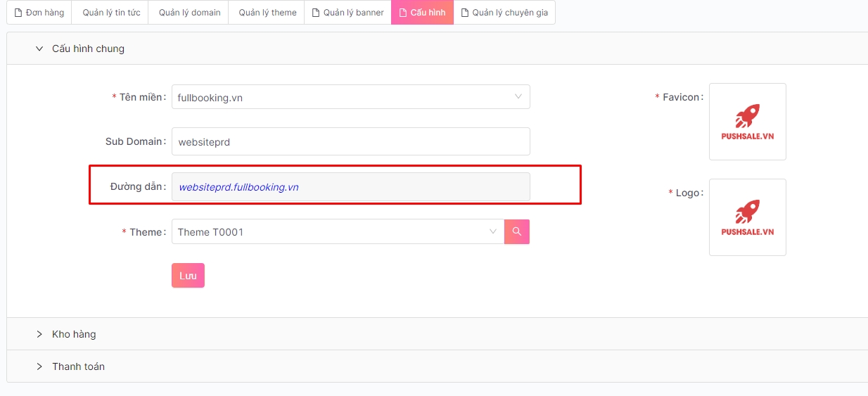The height and width of the screenshot is (396, 868).
Task: Click the PUSHSALE.VN rocket Favicon image
Action: click(747, 122)
